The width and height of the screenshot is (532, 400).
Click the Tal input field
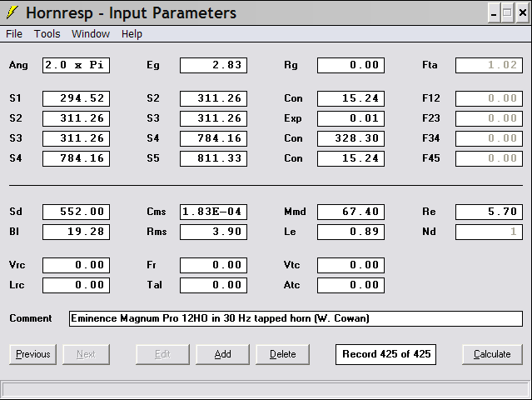coord(213,285)
